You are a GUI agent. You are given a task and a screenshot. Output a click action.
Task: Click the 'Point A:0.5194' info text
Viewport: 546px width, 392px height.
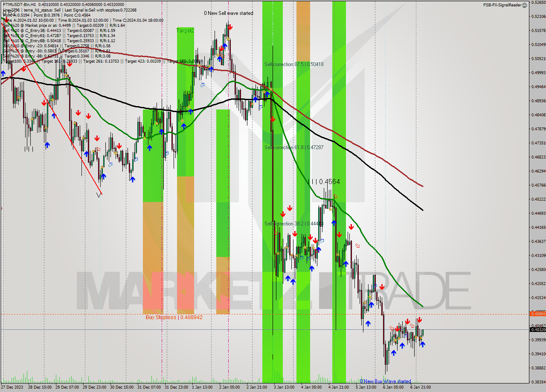17,15
